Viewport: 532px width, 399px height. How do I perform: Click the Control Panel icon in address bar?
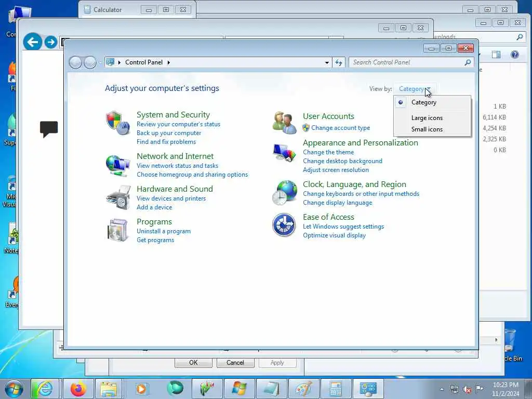tap(110, 62)
